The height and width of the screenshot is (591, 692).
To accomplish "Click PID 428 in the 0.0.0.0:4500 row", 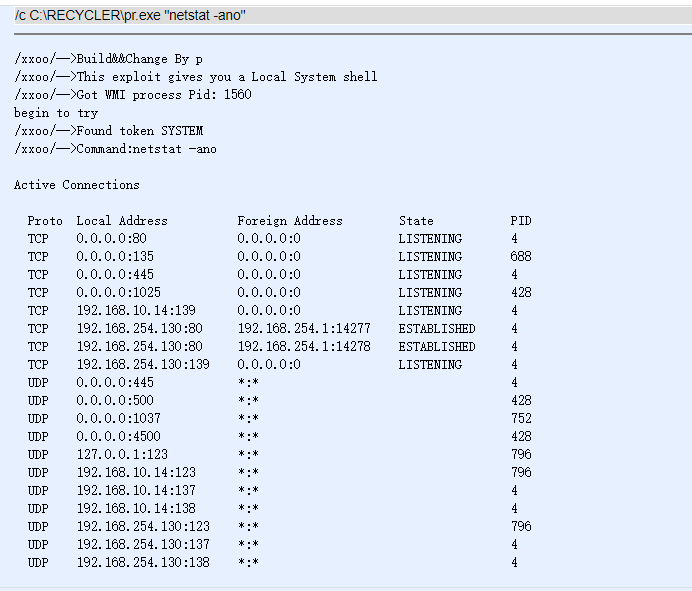I will point(521,437).
